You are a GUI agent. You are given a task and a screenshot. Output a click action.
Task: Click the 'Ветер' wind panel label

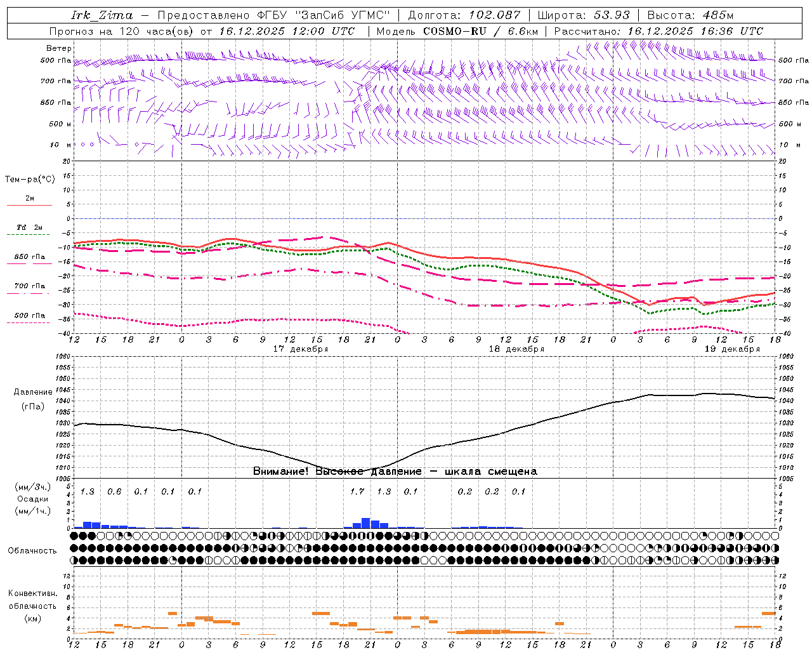coord(59,48)
